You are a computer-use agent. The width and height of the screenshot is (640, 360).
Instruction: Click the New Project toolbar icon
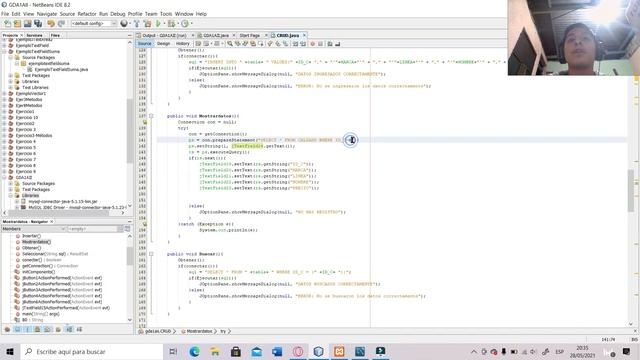point(18,24)
